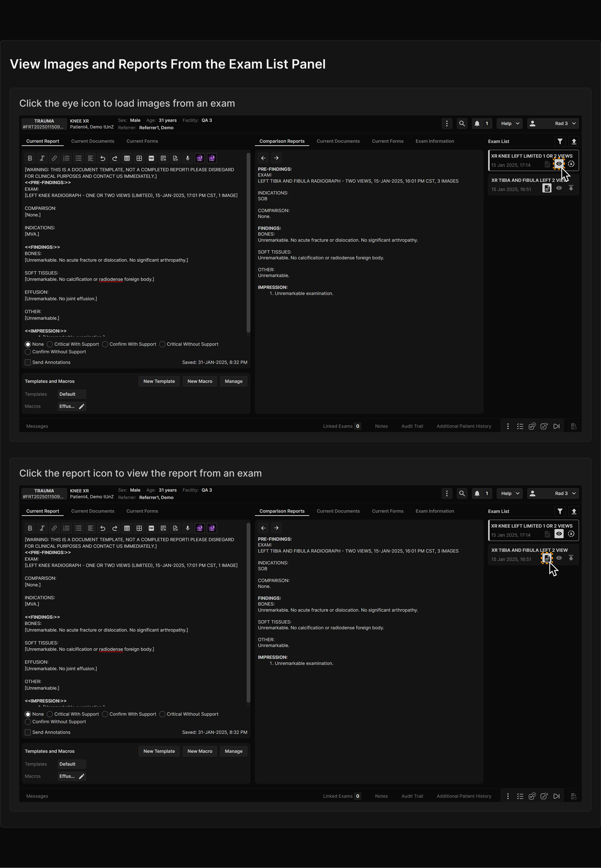Open the search icon in the report-icon example header

tap(462, 494)
